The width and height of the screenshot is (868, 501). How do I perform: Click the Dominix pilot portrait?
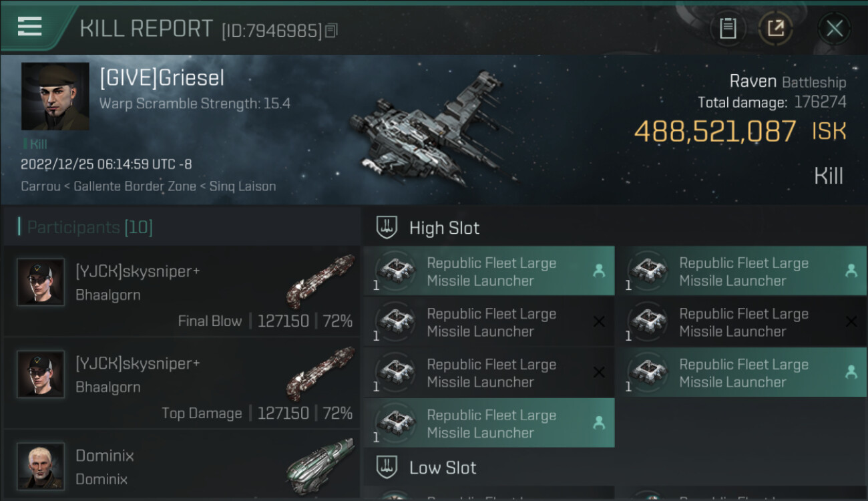click(41, 466)
